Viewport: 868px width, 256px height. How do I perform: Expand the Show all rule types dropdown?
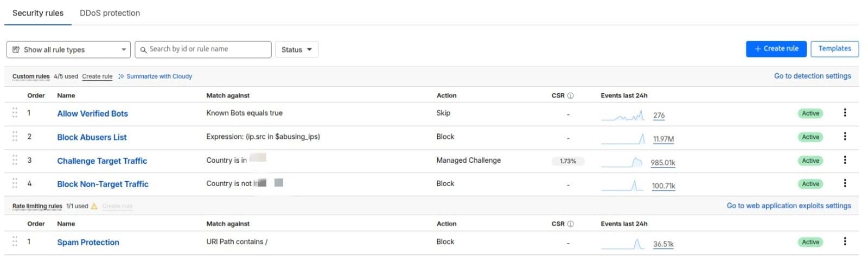tap(68, 49)
